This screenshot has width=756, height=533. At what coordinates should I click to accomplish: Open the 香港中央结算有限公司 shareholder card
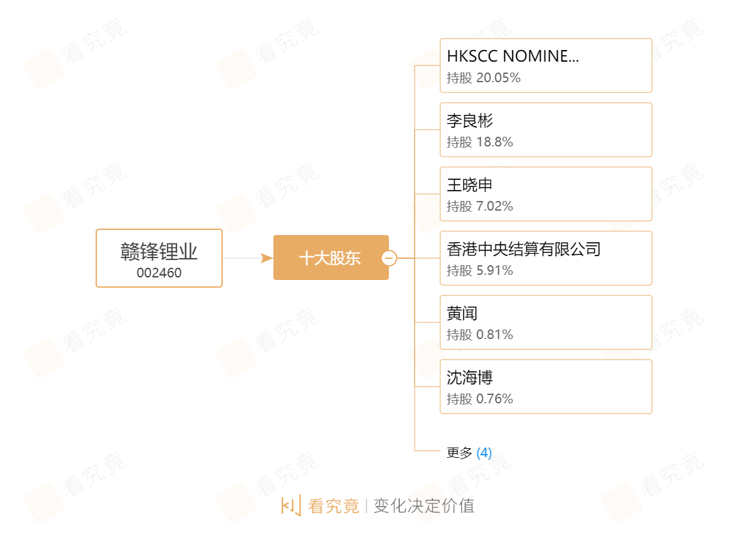click(546, 258)
